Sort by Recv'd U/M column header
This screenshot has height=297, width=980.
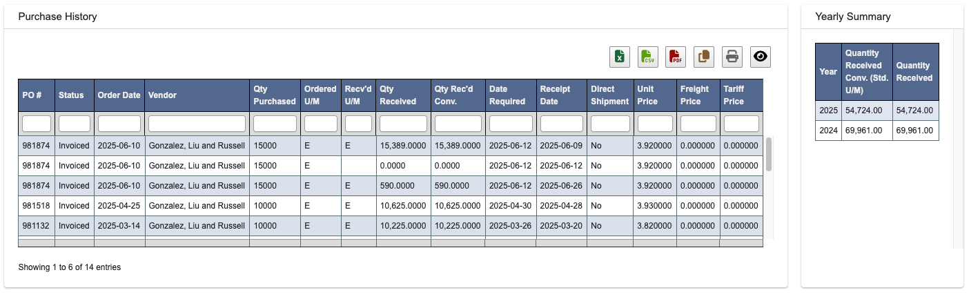pyautogui.click(x=359, y=95)
